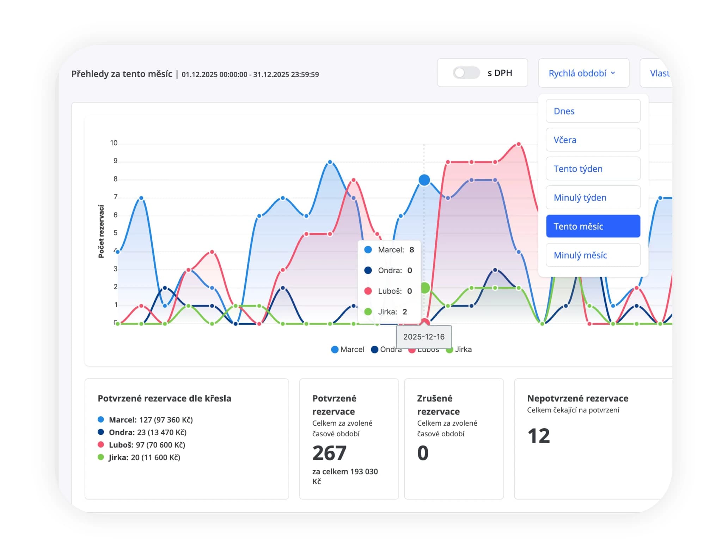Click Marcel's blue peak point at 9
This screenshot has width=728, height=560.
tap(330, 162)
